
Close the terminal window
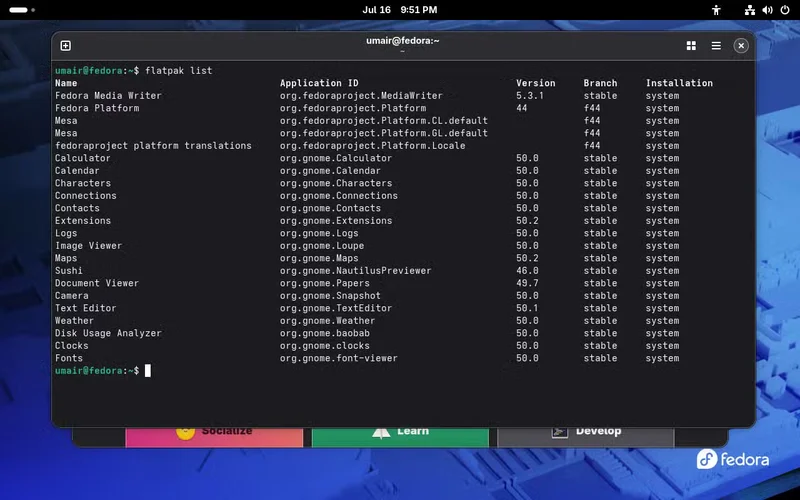[741, 46]
